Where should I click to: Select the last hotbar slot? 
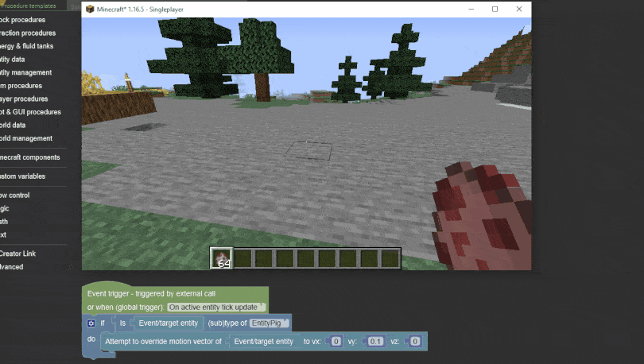(x=390, y=258)
